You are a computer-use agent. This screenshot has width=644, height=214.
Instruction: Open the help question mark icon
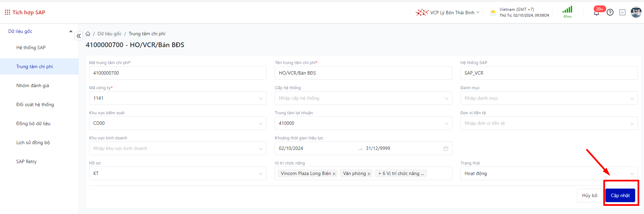[x=610, y=13]
